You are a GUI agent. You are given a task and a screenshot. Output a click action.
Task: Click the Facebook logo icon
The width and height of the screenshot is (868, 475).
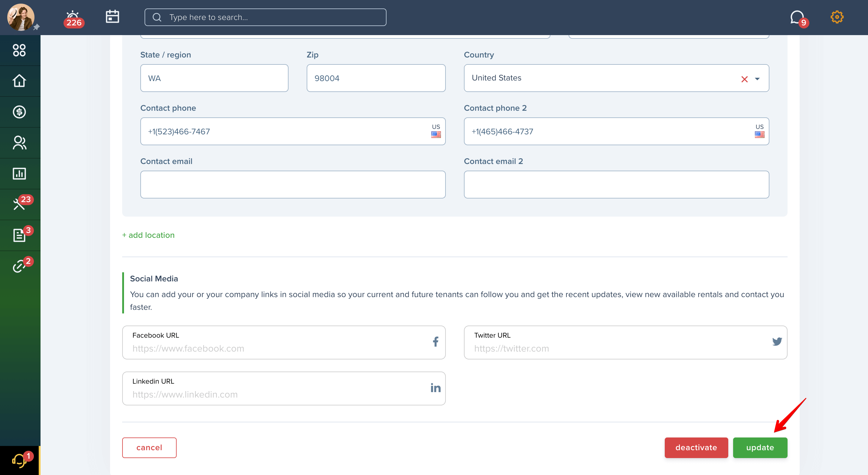(x=436, y=342)
